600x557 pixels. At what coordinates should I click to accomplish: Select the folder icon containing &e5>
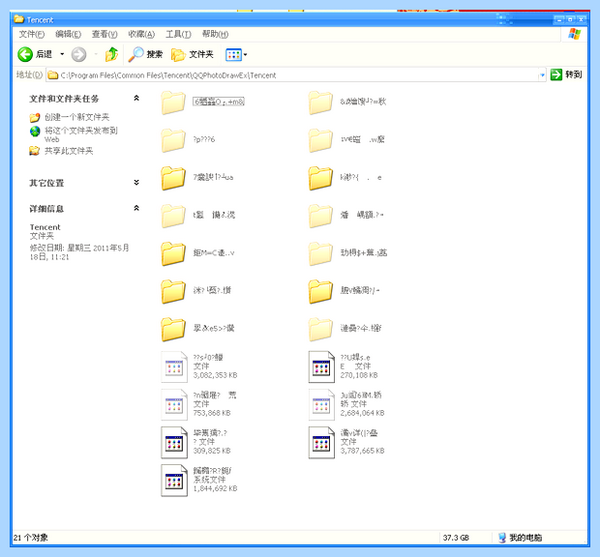pyautogui.click(x=173, y=329)
